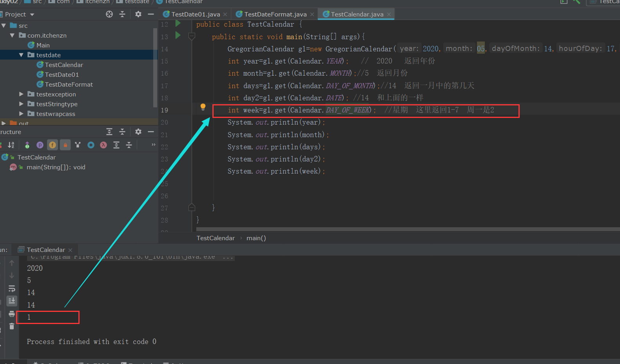Toggle show anonymous classes circle icon

pyautogui.click(x=91, y=145)
